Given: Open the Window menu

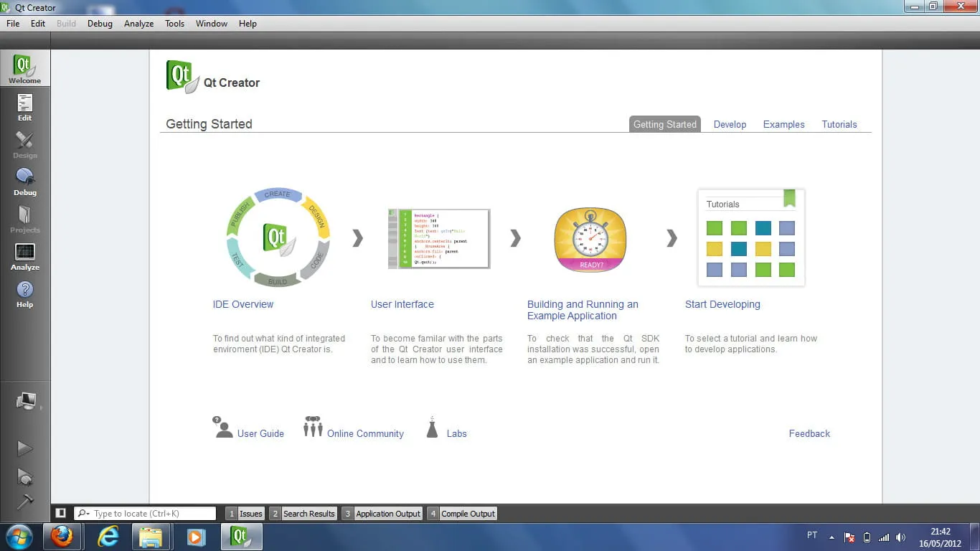Looking at the screenshot, I should 212,24.
